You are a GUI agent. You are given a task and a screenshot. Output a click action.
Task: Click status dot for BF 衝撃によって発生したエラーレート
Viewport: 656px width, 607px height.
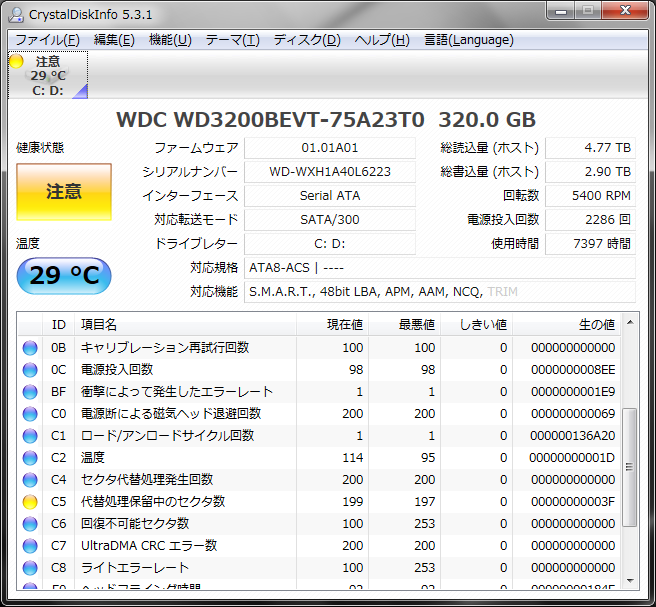30,392
